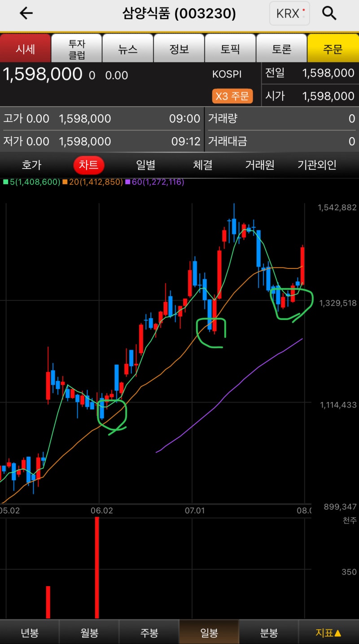359x644 pixels.
Task: Select the 호가 sub-tab
Action: pyautogui.click(x=31, y=165)
